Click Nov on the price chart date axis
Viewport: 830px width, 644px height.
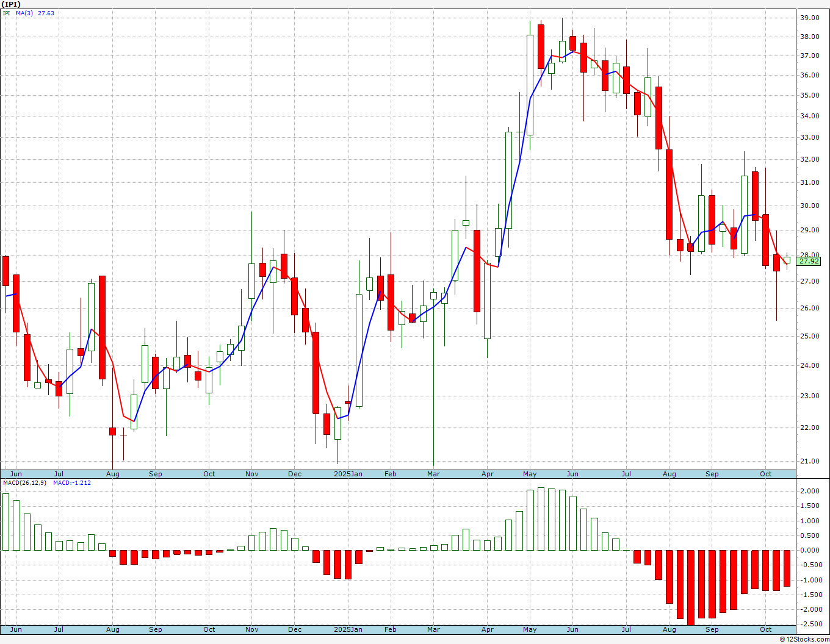[x=252, y=474]
